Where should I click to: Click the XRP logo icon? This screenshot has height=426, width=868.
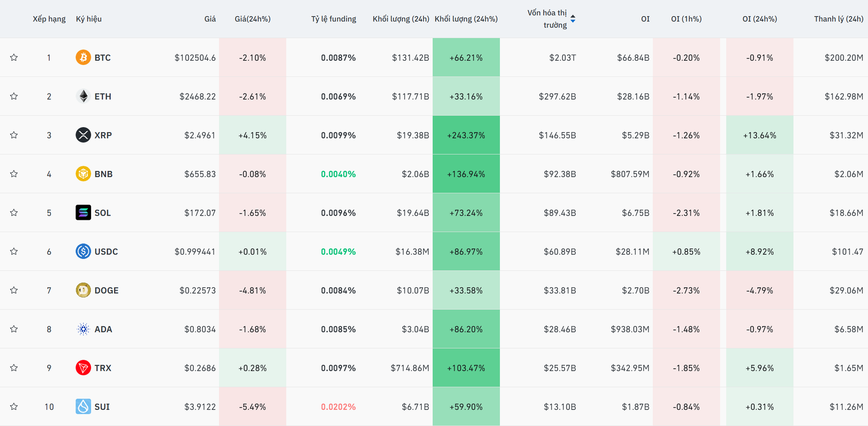83,135
